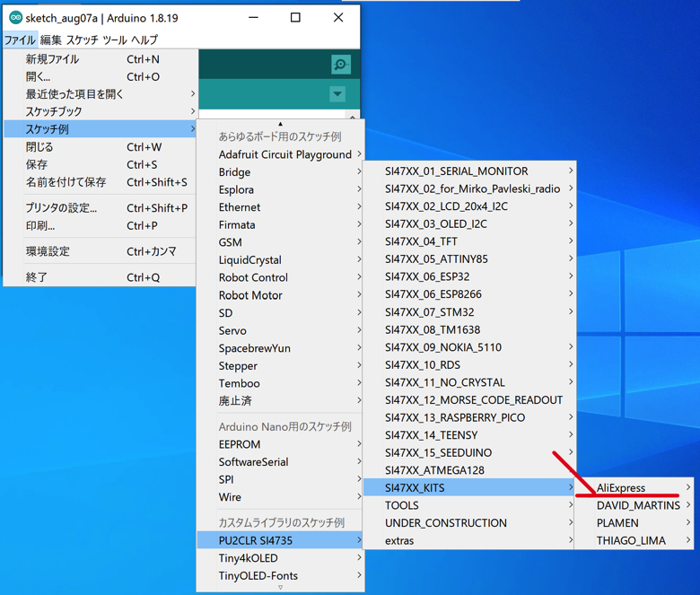The image size is (700, 595).
Task: Open TinyOLED-Fonts examples submenu
Action: (x=280, y=576)
